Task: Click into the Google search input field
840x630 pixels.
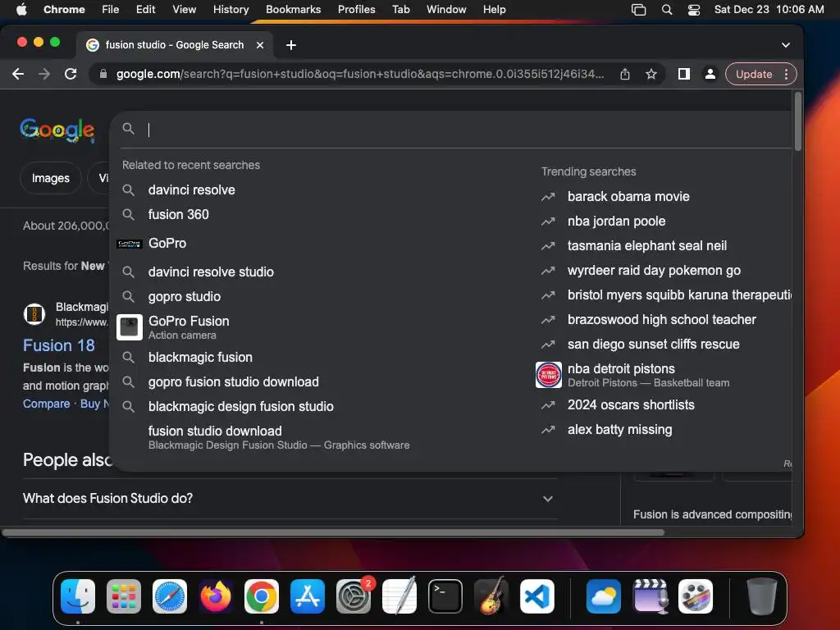Action: coord(466,129)
